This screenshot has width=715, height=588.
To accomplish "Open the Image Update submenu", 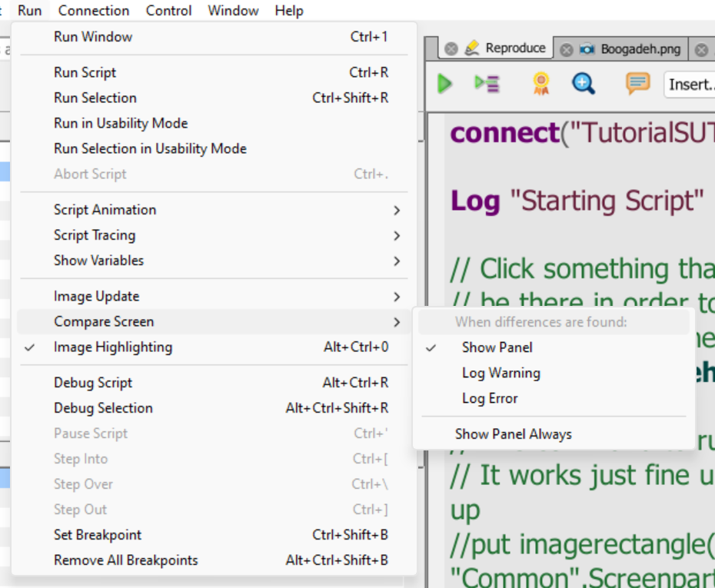I will [x=97, y=296].
